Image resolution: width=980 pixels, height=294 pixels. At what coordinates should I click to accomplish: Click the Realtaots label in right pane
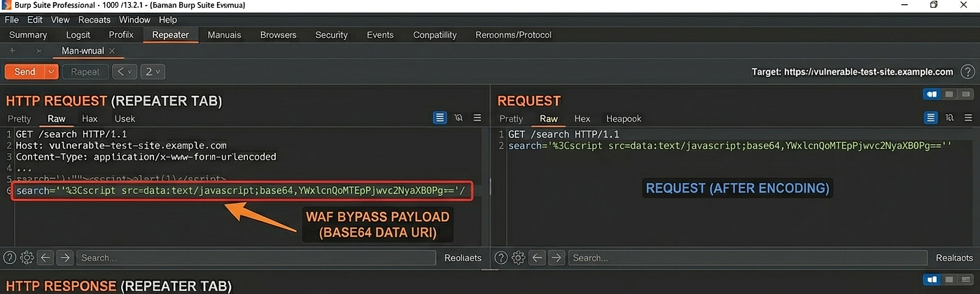point(955,258)
